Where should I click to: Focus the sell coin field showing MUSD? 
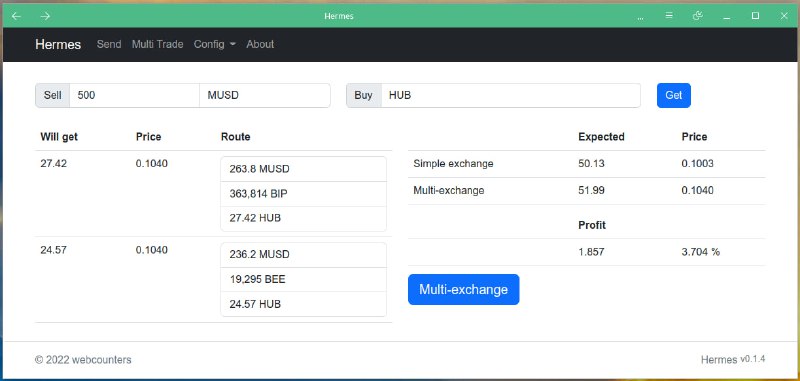click(x=265, y=95)
